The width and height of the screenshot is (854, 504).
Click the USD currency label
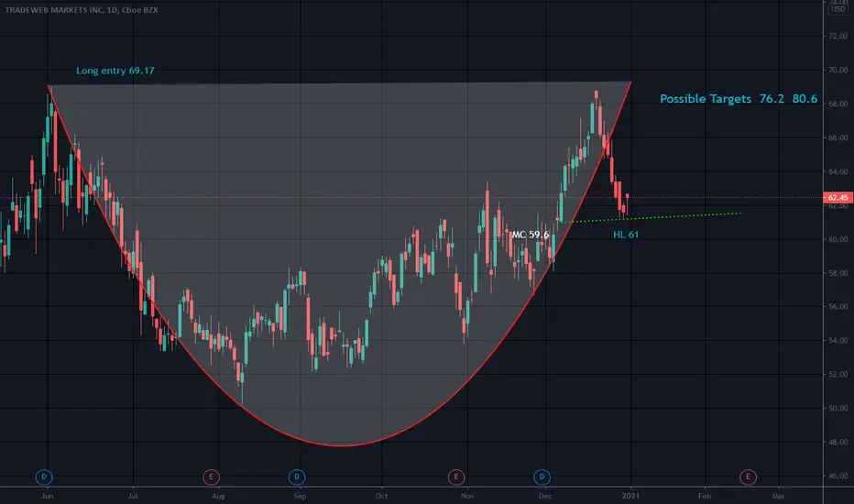point(838,9)
